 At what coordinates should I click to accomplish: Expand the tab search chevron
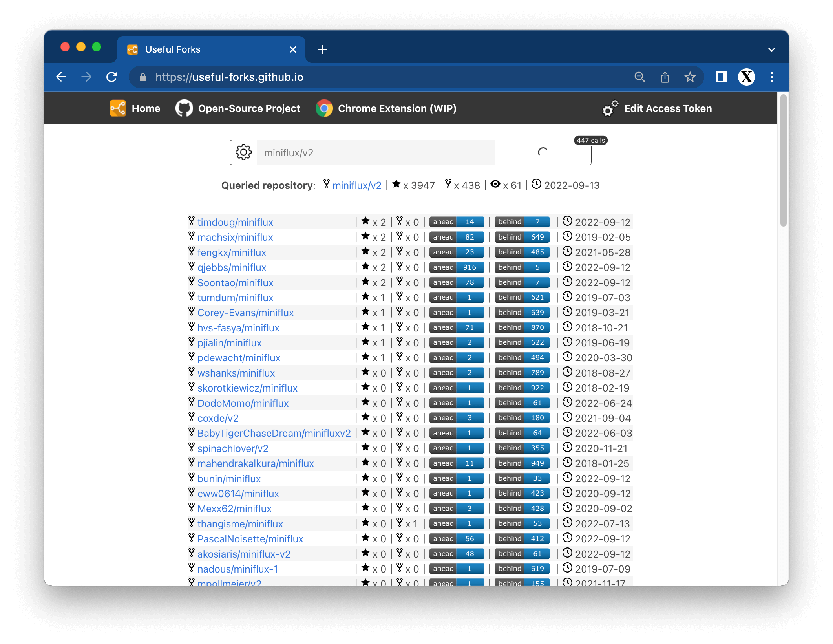(771, 49)
